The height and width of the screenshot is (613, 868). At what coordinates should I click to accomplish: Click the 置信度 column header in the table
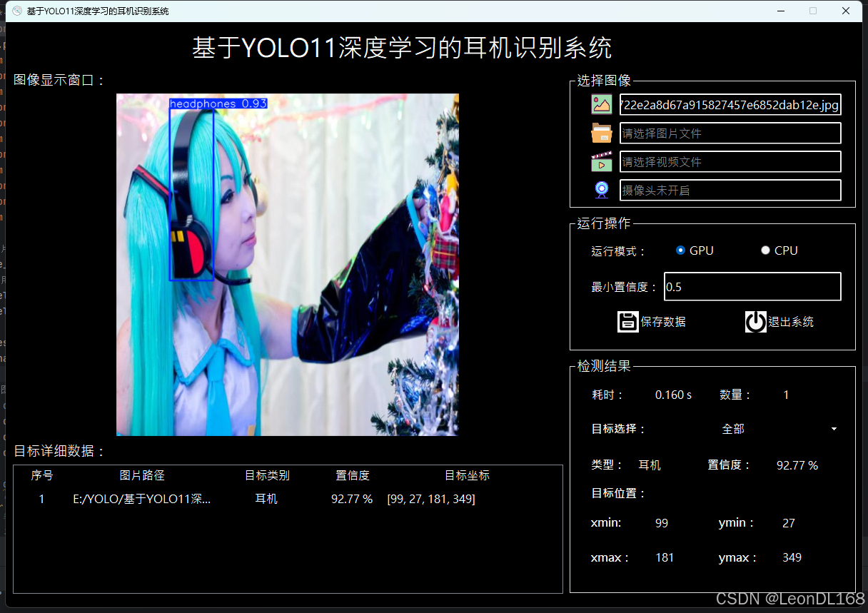(353, 475)
